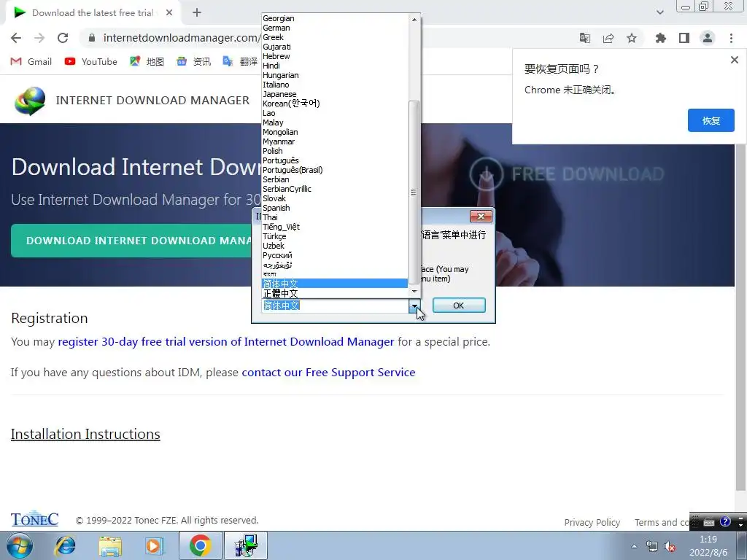Open the tab search chevron

click(660, 12)
